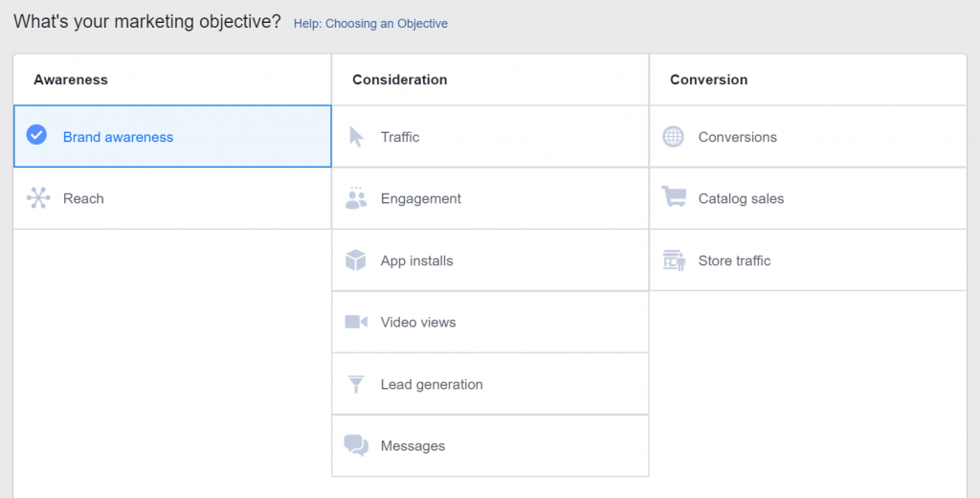Viewport: 980px width, 498px height.
Task: Click the Reach network icon
Action: pos(37,198)
